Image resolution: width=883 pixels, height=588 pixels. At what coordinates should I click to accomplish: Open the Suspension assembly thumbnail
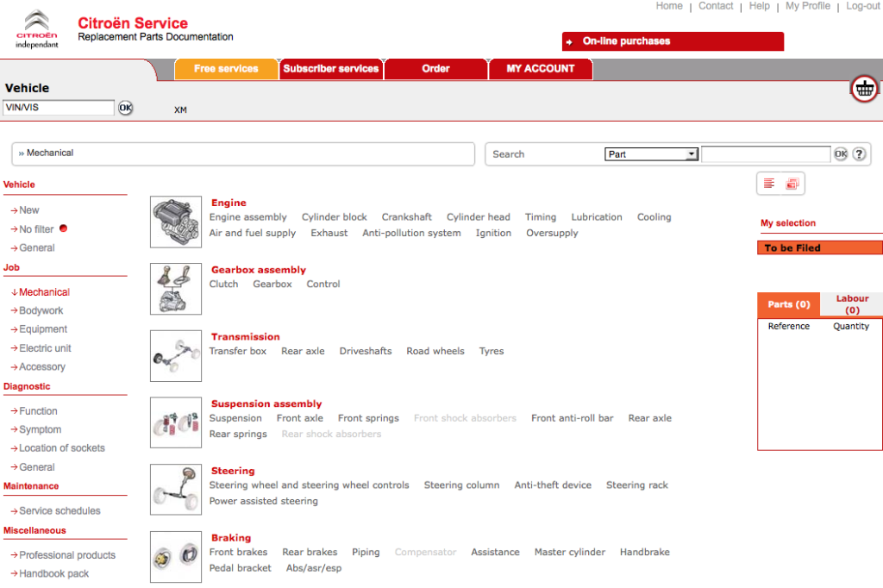[176, 422]
